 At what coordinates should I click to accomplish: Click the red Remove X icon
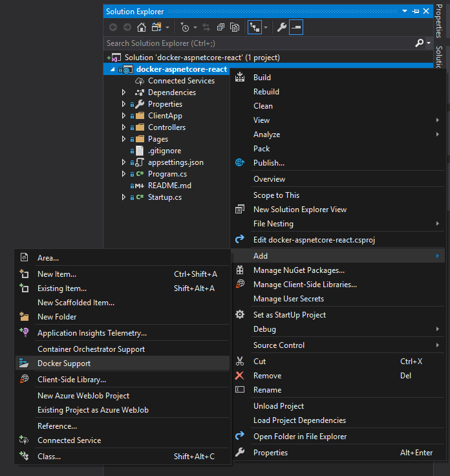239,376
